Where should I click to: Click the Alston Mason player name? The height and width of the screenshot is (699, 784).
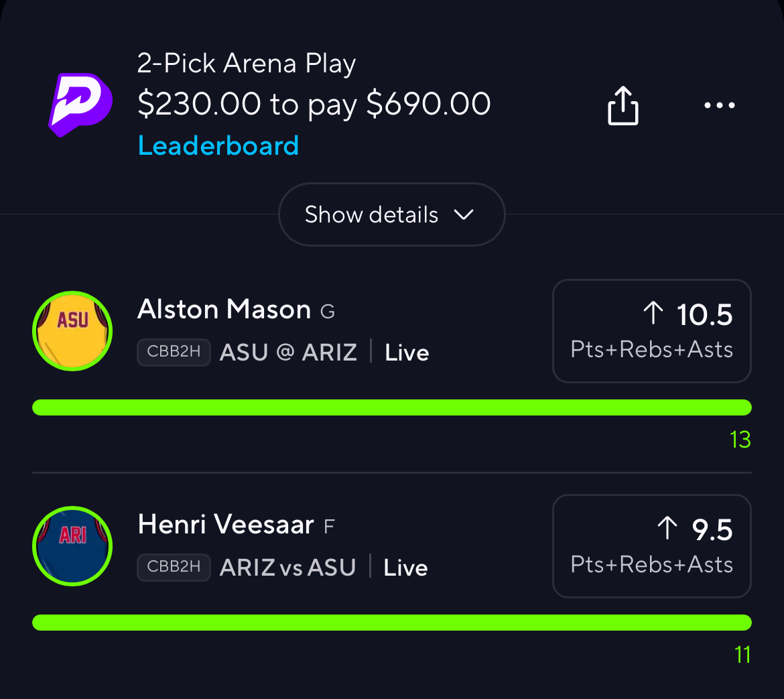(224, 310)
